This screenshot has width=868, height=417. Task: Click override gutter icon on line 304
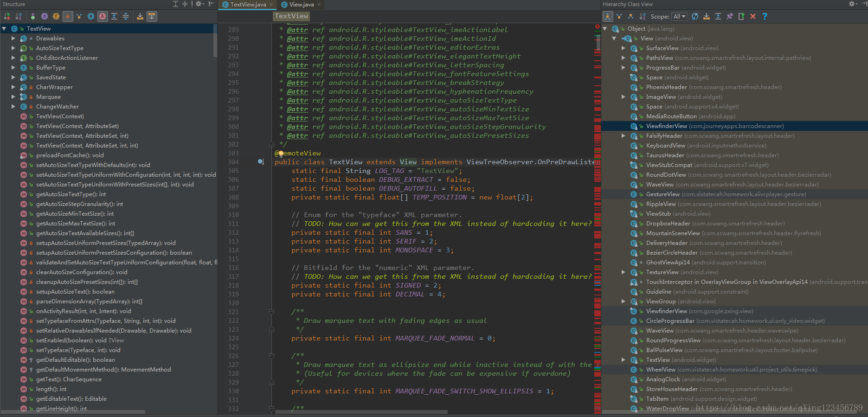pyautogui.click(x=261, y=162)
